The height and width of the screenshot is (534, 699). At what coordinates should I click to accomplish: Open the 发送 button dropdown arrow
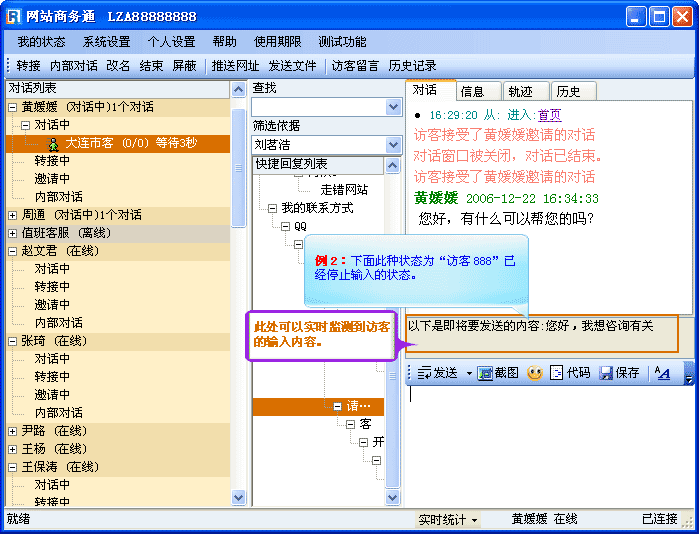tap(468, 373)
